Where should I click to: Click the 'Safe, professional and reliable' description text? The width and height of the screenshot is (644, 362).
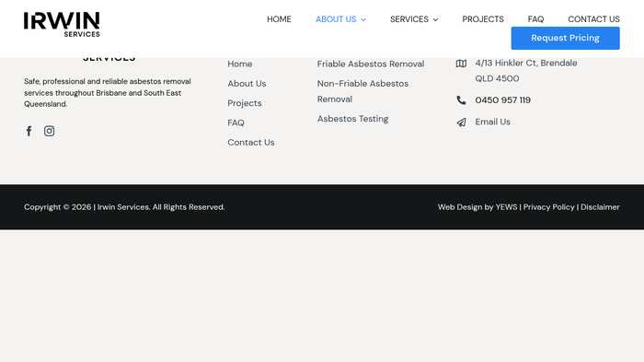coord(108,92)
